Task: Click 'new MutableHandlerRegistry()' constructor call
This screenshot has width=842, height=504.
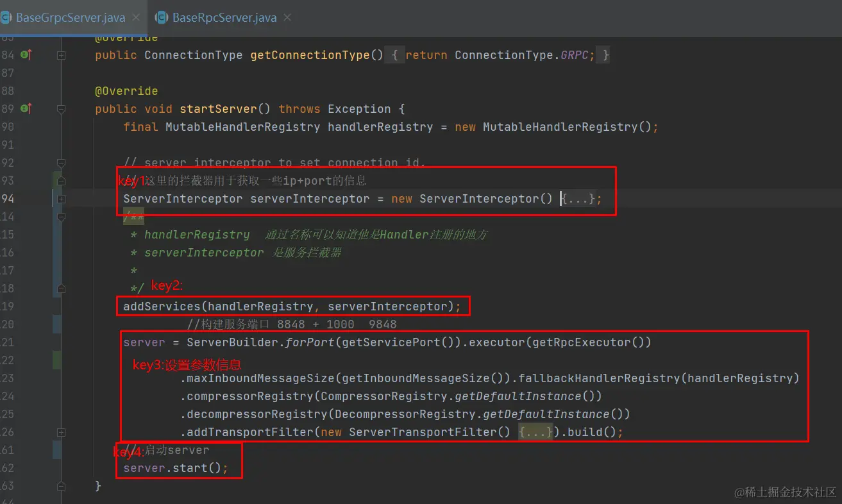Action: pos(553,127)
